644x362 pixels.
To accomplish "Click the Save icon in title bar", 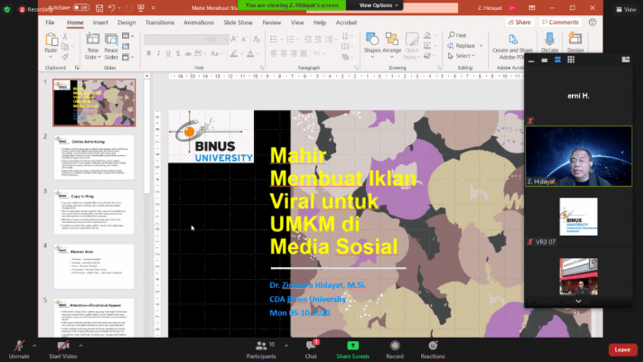I will pos(99,8).
